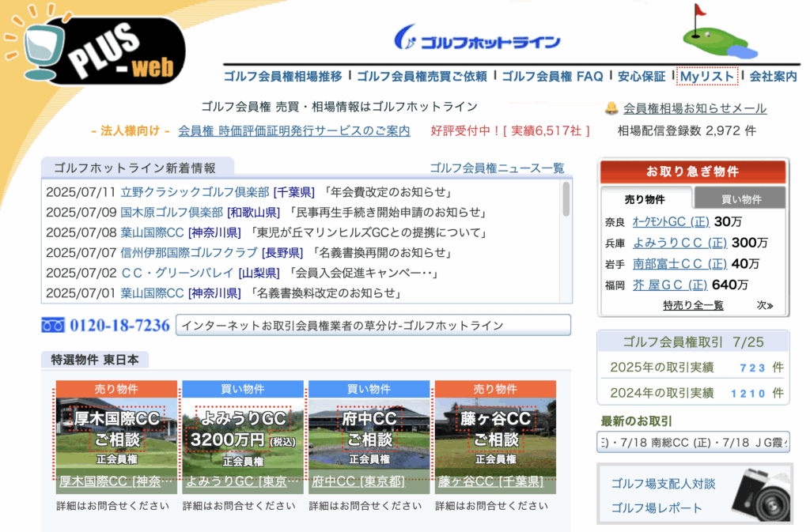This screenshot has height=532, width=810.
Task: Open the ゴルフ会員権ニュース一覧 link
Action: point(497,168)
